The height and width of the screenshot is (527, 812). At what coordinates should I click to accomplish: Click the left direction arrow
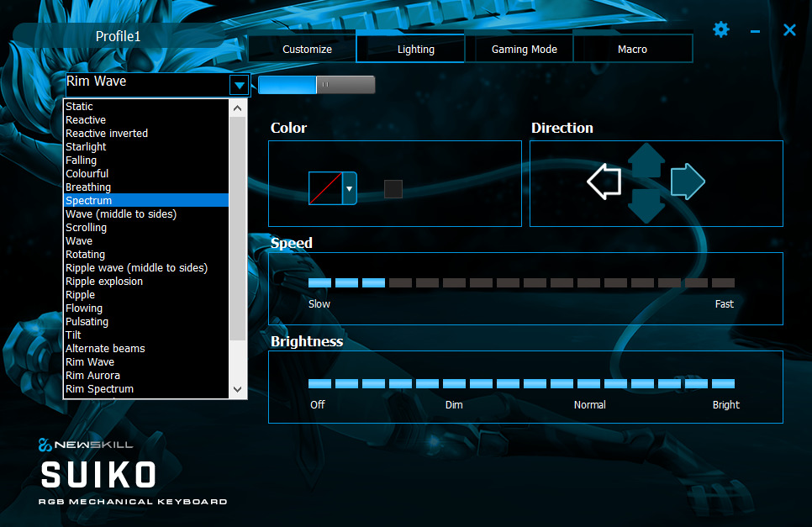point(604,182)
